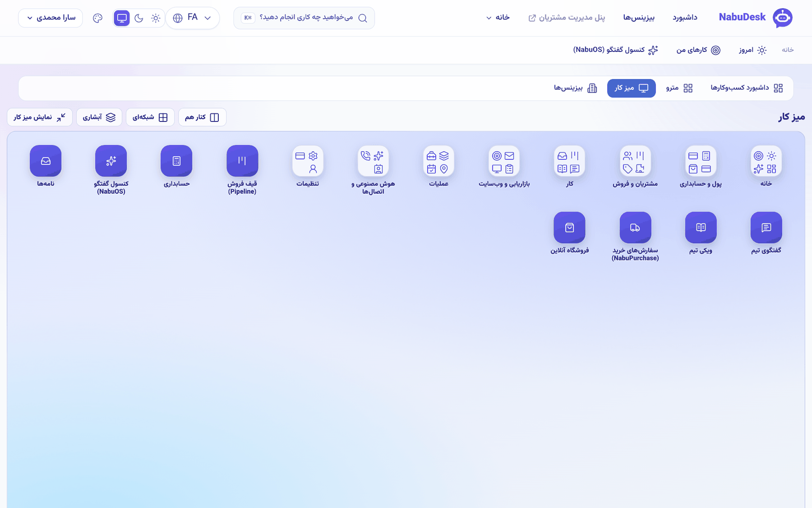Go to کارهای من sub-navigation link
Viewport: 812px width, 508px height.
[x=698, y=50]
